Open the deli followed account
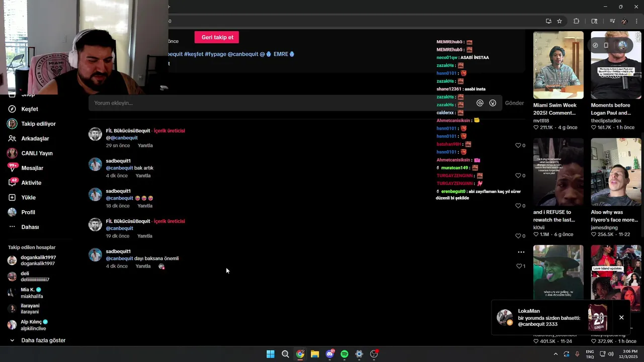 [35, 277]
